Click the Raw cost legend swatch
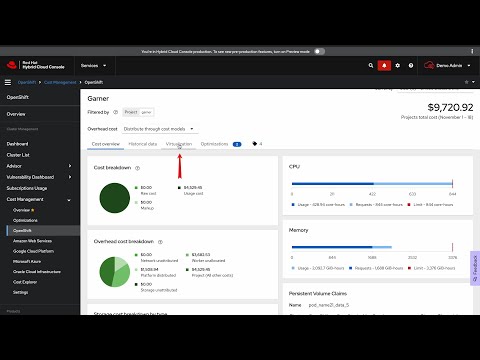The height and width of the screenshot is (360, 480). coord(136,188)
